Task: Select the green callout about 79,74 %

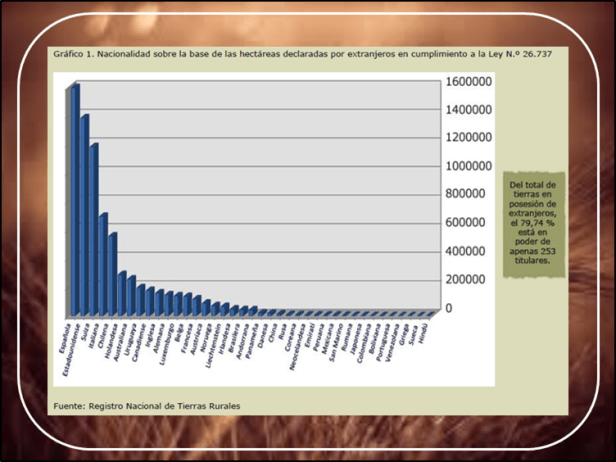Action: click(535, 223)
